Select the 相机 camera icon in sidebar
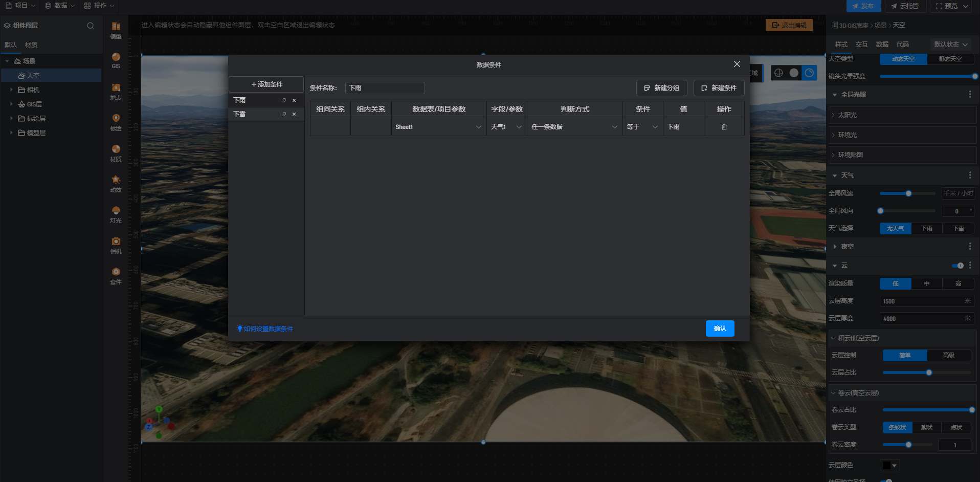This screenshot has width=980, height=482. coord(116,245)
